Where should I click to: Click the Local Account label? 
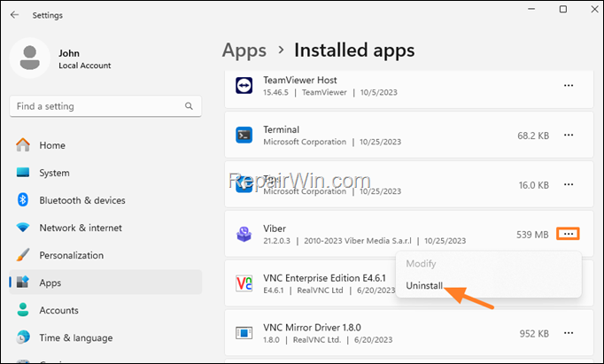[x=85, y=66]
